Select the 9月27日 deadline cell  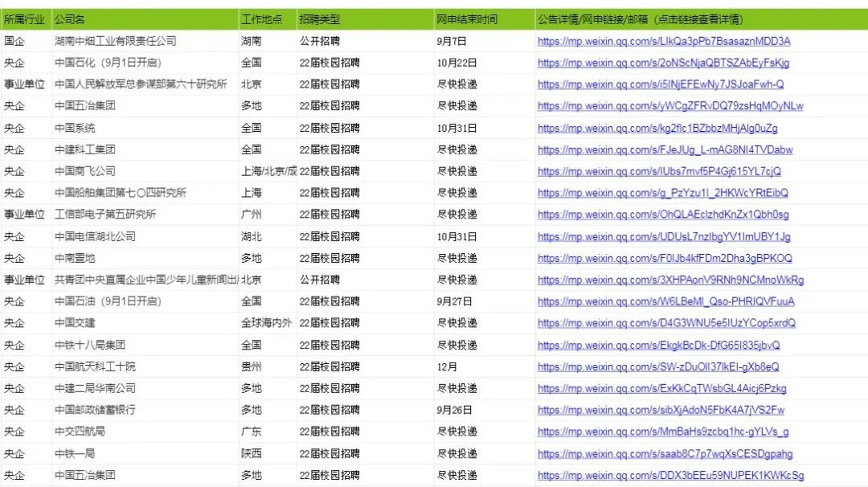[485, 301]
